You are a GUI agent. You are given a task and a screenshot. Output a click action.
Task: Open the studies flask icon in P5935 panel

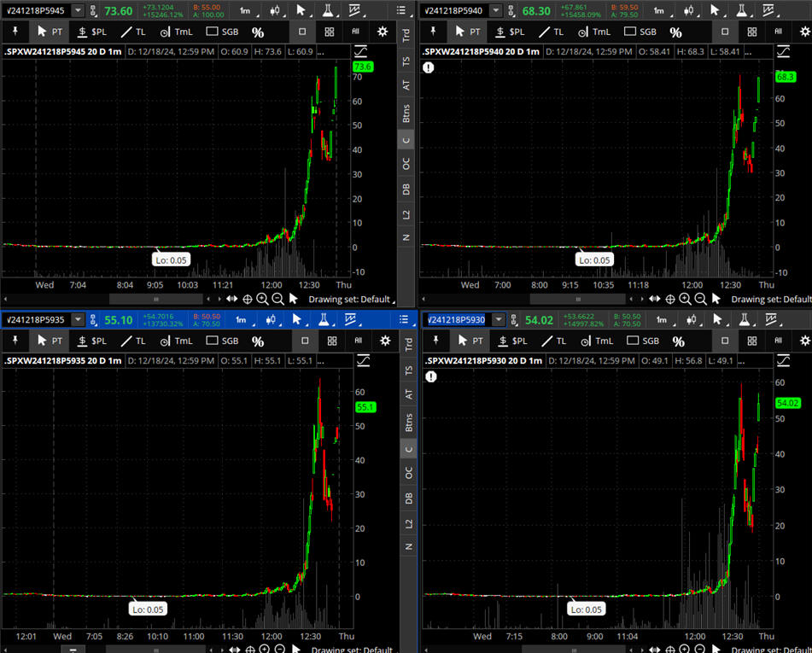324,319
